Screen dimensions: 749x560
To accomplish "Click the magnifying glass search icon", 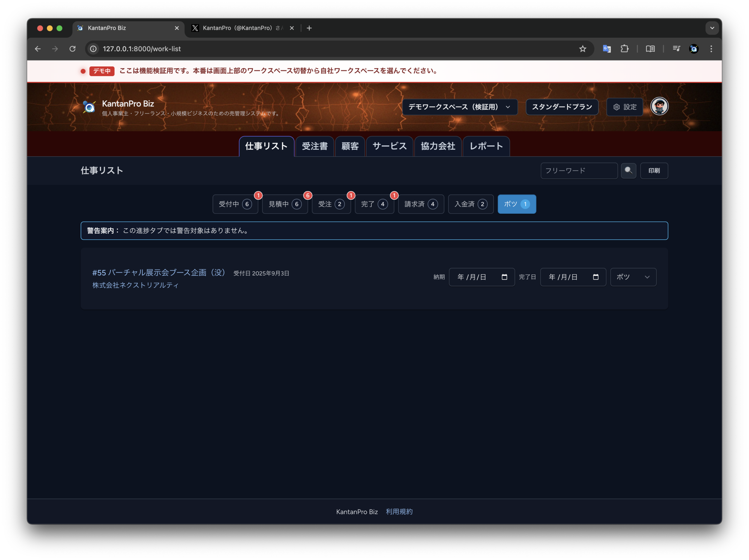I will coord(628,171).
